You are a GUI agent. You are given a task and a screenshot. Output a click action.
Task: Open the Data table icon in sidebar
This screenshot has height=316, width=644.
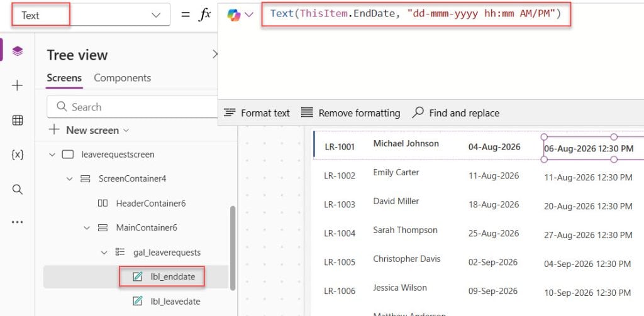click(x=17, y=120)
